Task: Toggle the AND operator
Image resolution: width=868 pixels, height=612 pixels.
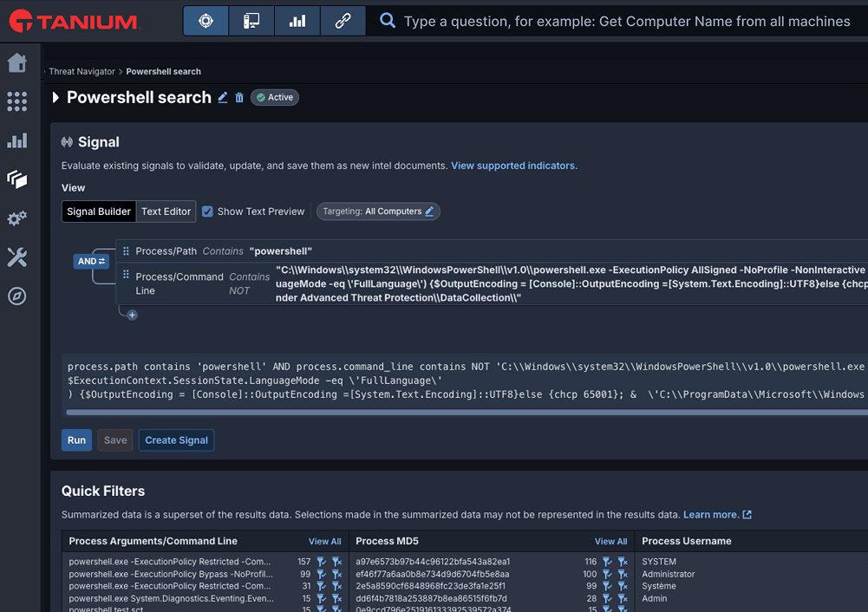Action: [91, 261]
